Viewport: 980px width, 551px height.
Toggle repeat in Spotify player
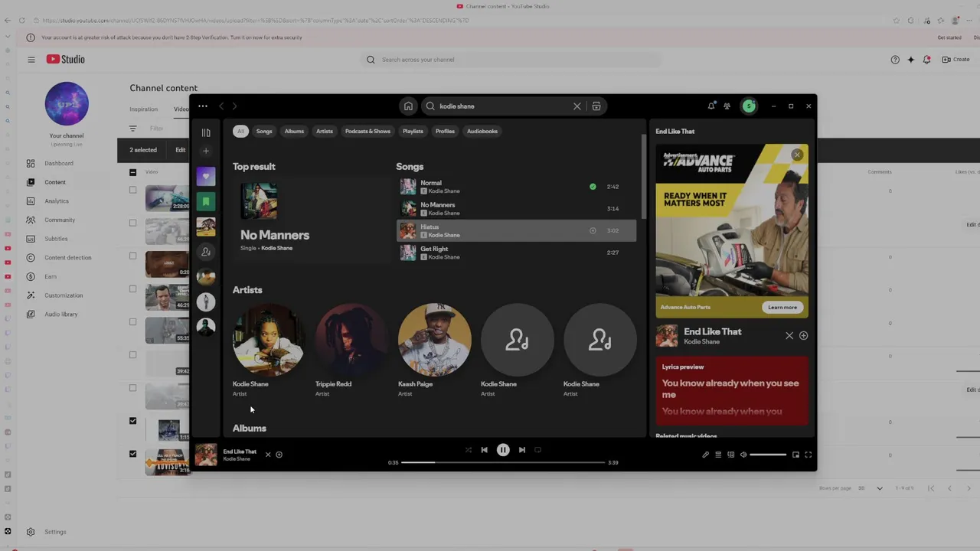[x=537, y=450]
